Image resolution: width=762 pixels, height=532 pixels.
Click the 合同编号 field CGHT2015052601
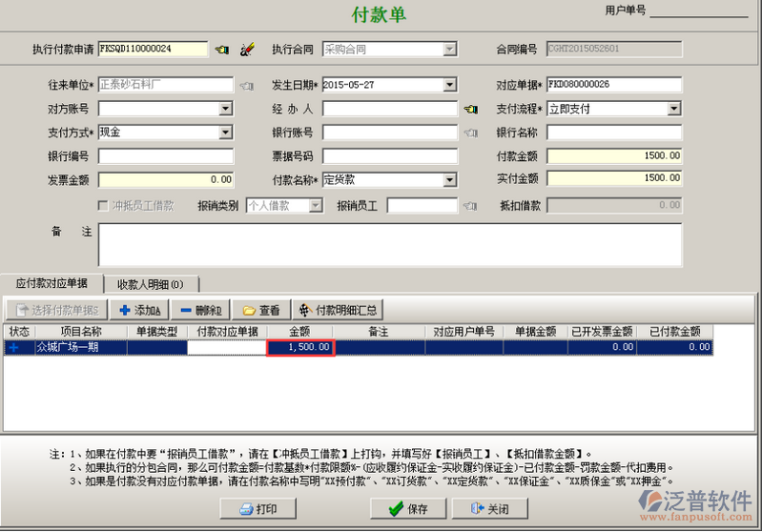point(614,49)
